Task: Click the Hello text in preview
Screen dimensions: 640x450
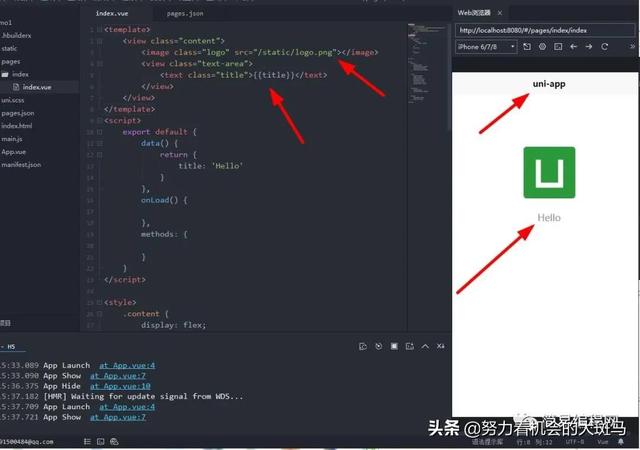Action: pos(549,218)
